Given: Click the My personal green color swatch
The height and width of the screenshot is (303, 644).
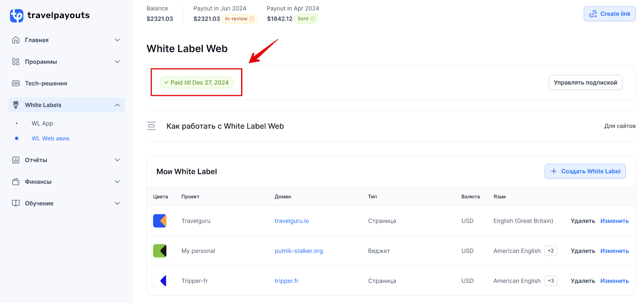Looking at the screenshot, I should click(160, 251).
